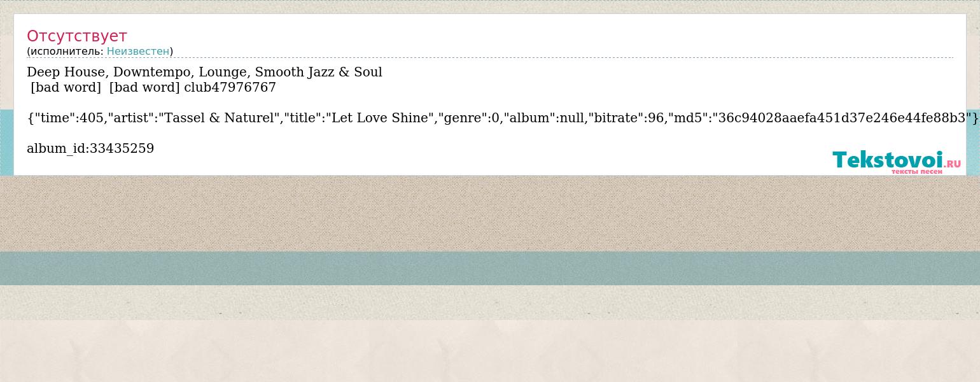980x382 pixels.
Task: Click the Tassel & Naturel artist value
Action: click(x=219, y=118)
